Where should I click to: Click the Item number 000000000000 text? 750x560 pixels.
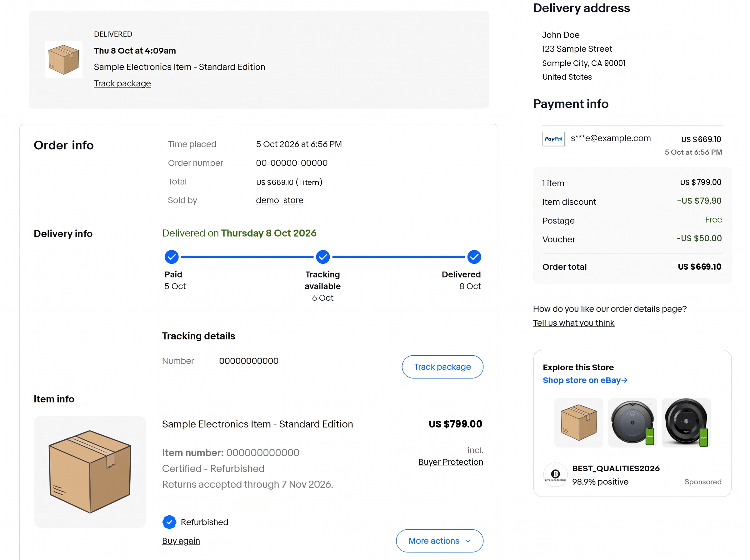coord(230,452)
